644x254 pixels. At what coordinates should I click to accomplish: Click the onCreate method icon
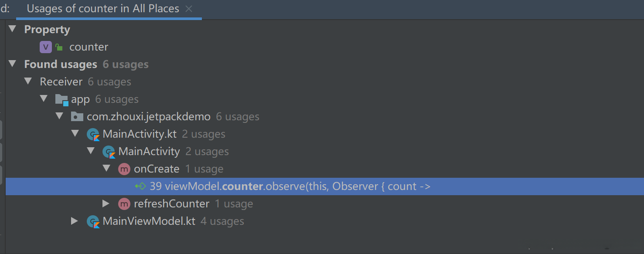pos(124,169)
